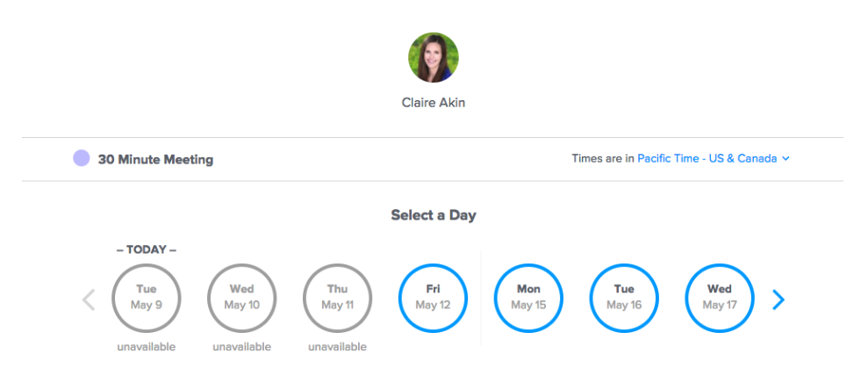Select Fri May 12 day circle

[433, 298]
